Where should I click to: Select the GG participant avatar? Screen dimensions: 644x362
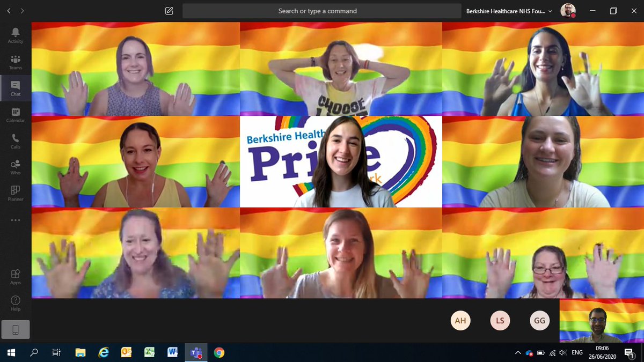pyautogui.click(x=539, y=321)
